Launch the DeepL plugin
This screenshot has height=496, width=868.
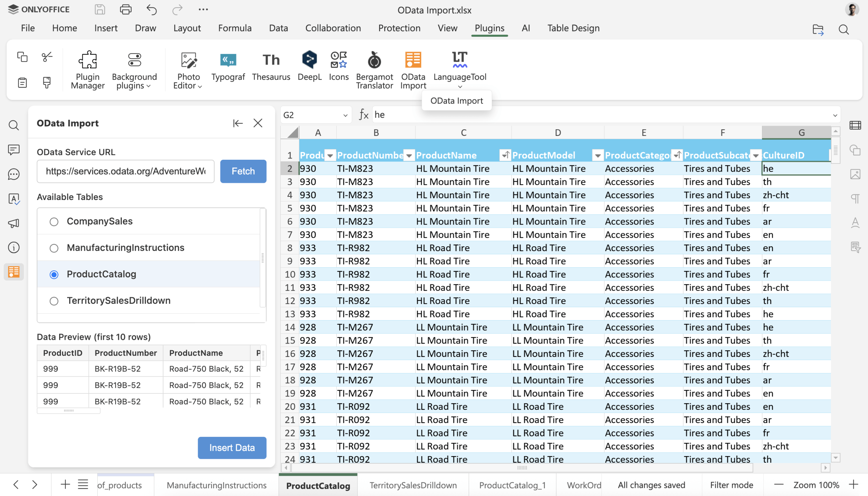[x=309, y=66]
